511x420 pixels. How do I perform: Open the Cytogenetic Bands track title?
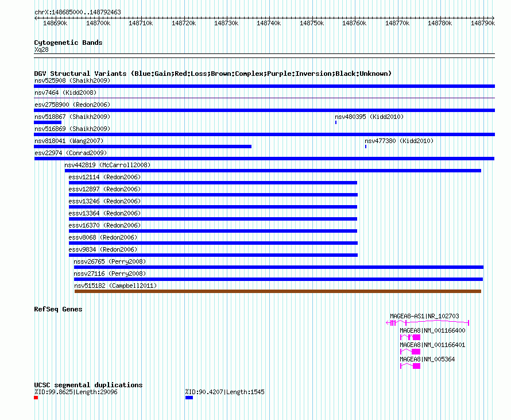pos(68,43)
